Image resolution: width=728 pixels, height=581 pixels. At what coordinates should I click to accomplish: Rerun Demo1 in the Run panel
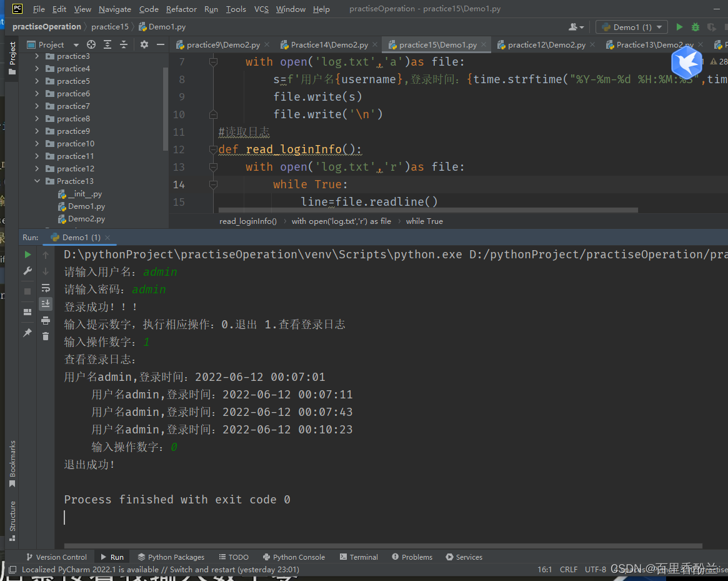coord(27,255)
